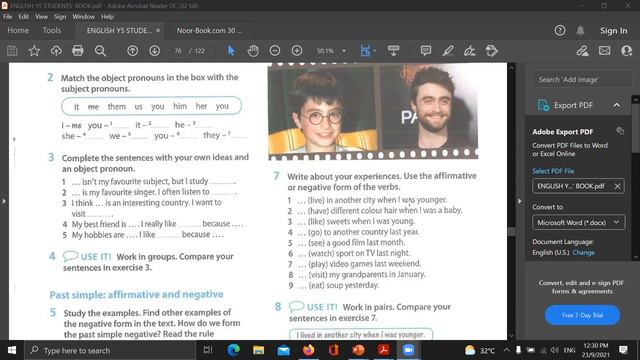The image size is (640, 360).
Task: Go to the previous page arrow
Action: click(132, 51)
